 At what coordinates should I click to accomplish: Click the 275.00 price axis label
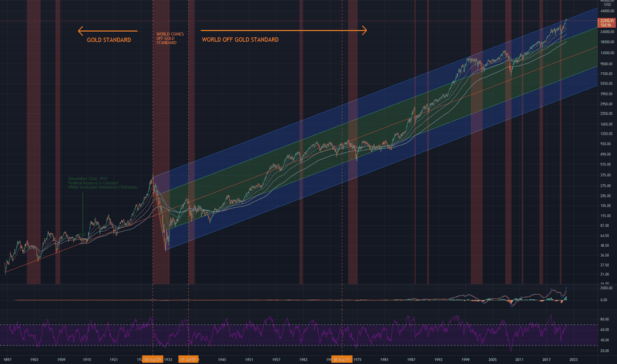tap(607, 186)
